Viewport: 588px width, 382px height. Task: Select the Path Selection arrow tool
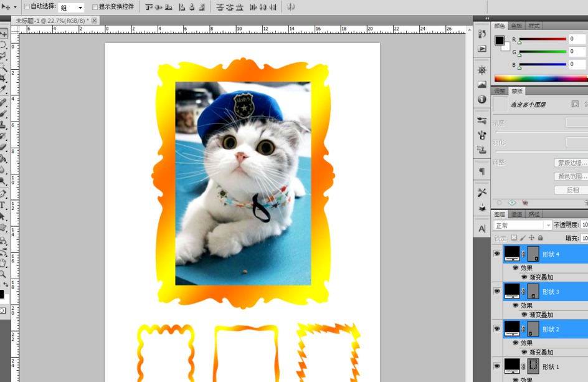click(2, 216)
